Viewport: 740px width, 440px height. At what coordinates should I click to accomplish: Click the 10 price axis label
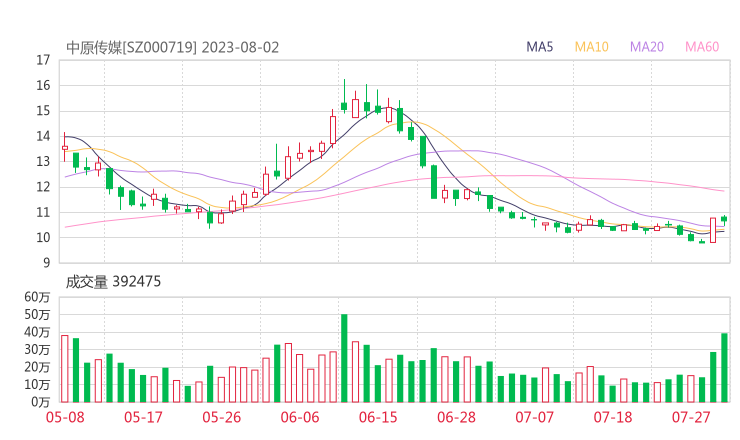tap(43, 237)
